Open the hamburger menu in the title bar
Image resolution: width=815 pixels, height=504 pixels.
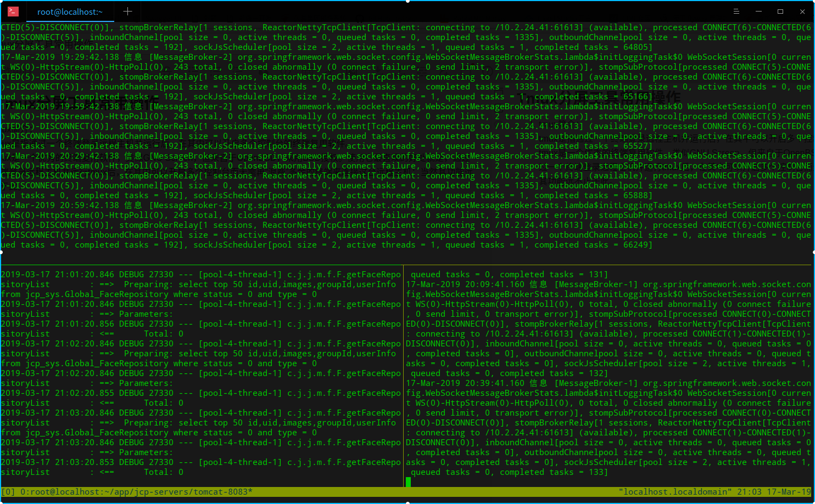pyautogui.click(x=736, y=11)
